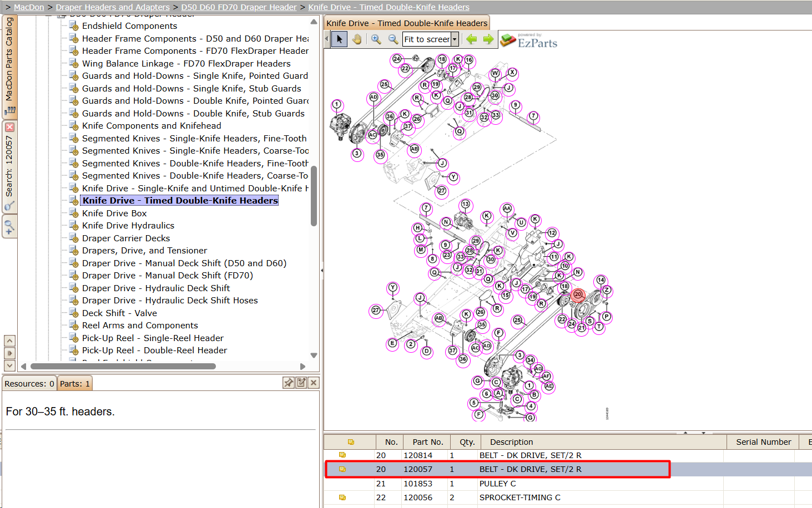
Task: Click page icon beside Knife Drive Box
Action: [x=74, y=213]
